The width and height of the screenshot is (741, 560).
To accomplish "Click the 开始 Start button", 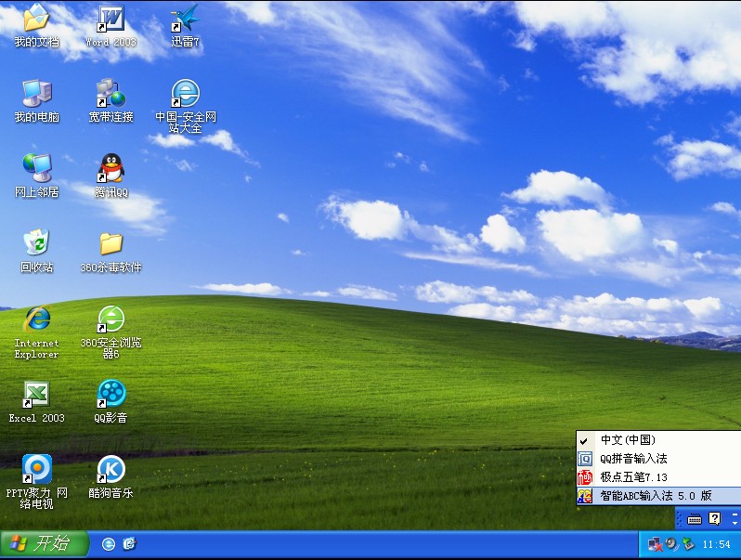I will 45,544.
